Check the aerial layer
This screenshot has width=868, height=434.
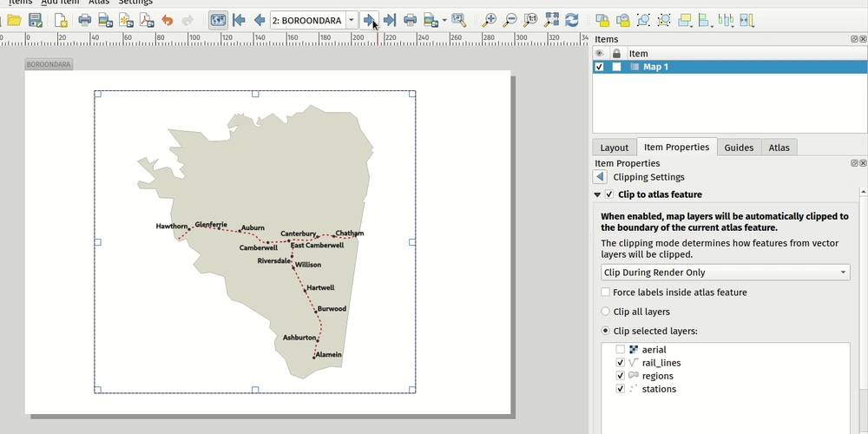[x=620, y=350]
